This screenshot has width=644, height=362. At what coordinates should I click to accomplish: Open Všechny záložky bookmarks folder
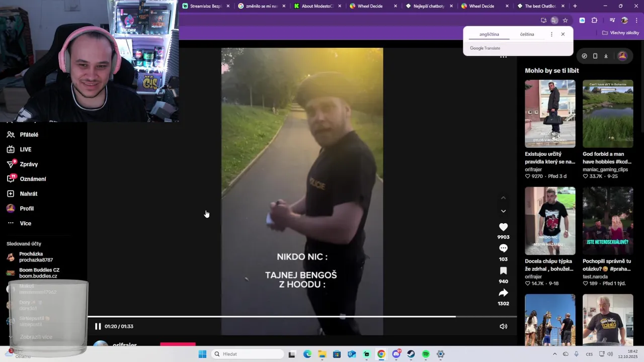tap(620, 33)
